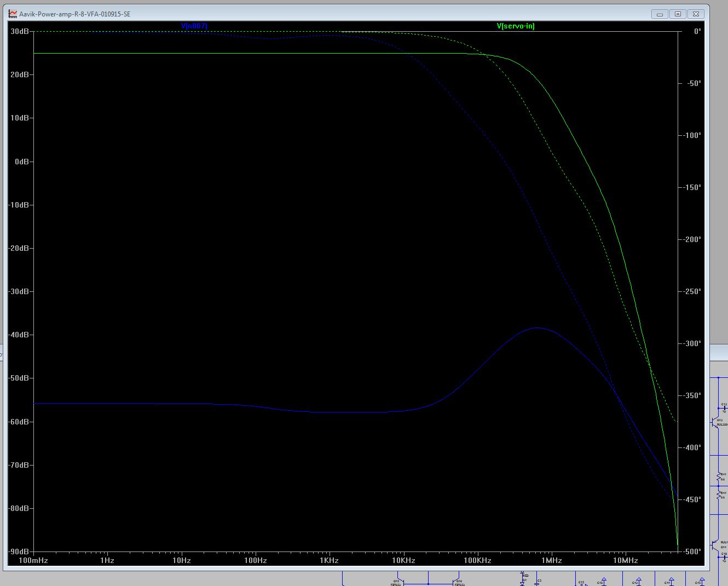Screen dimensions: 728x586
Task: Click the -60dB magnitude axis label
Action: (x=19, y=422)
